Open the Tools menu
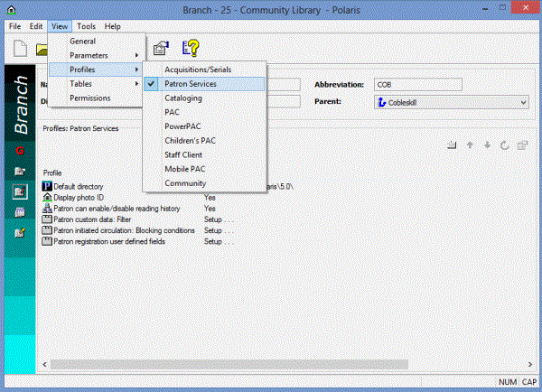 86,27
